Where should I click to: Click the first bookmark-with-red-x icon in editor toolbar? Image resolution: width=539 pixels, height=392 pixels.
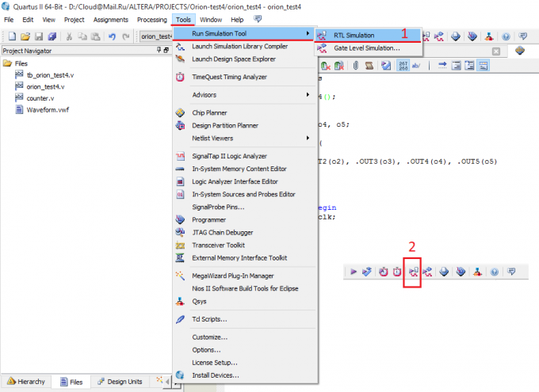coord(325,65)
